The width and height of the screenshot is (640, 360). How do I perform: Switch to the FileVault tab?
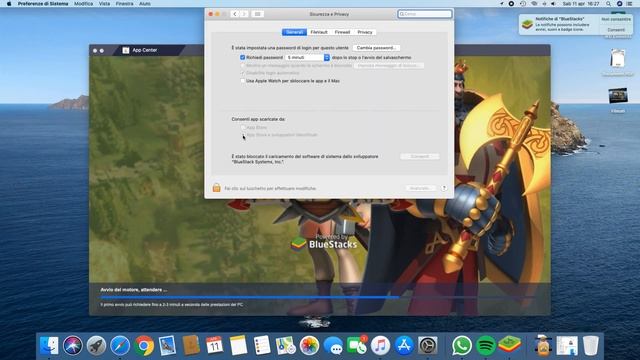point(319,32)
